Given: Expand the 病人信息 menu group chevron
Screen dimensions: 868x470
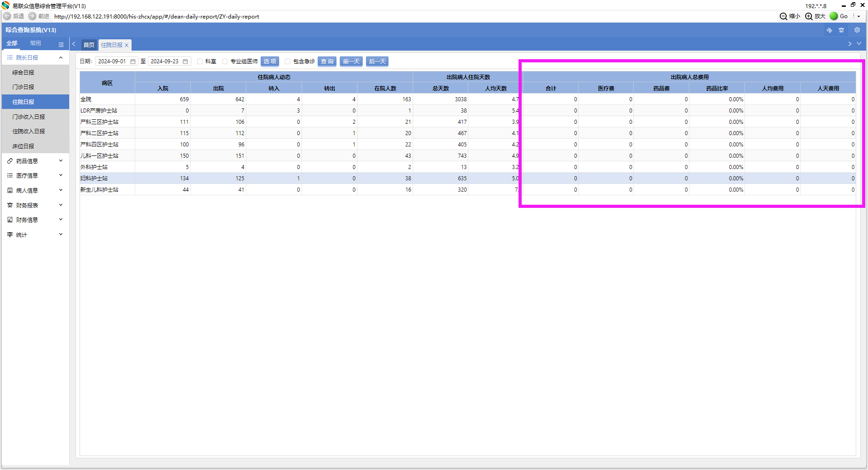Looking at the screenshot, I should pyautogui.click(x=61, y=190).
